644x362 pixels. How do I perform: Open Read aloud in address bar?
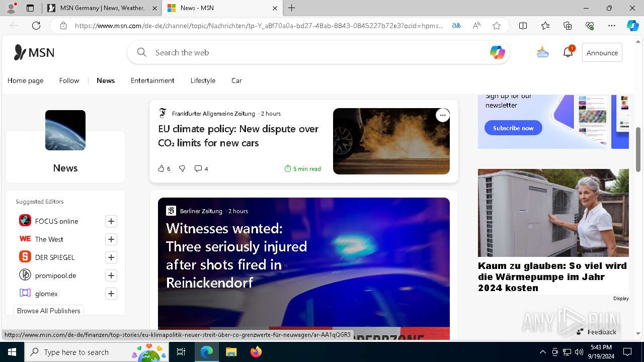coord(476,26)
